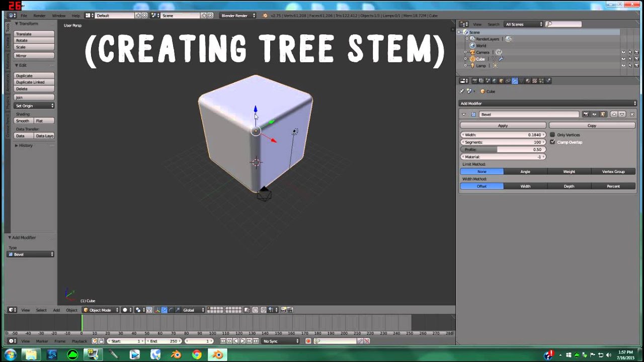Screen dimensions: 644x362
Task: Toggle Bevel modifier viewport visibility eye
Action: (x=594, y=114)
